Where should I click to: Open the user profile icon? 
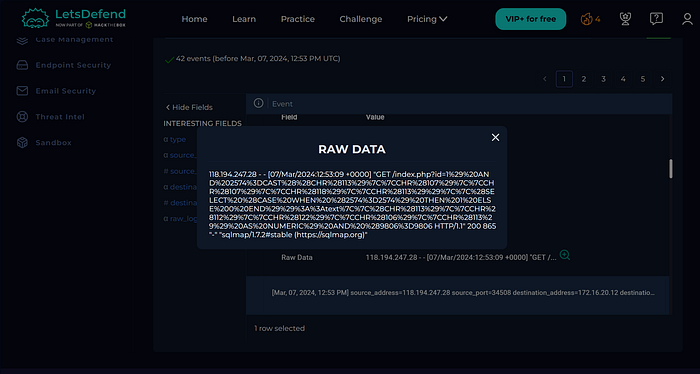pos(687,19)
